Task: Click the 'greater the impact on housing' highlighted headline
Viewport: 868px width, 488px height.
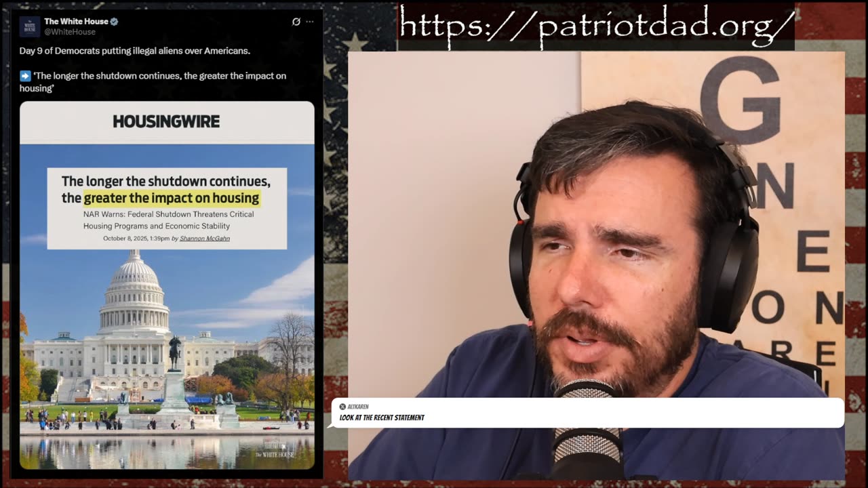Action: (172, 198)
